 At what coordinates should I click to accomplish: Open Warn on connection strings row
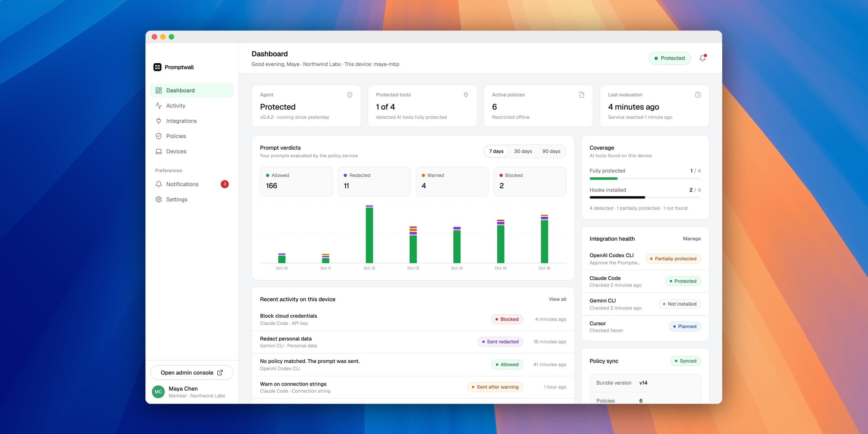coord(413,387)
